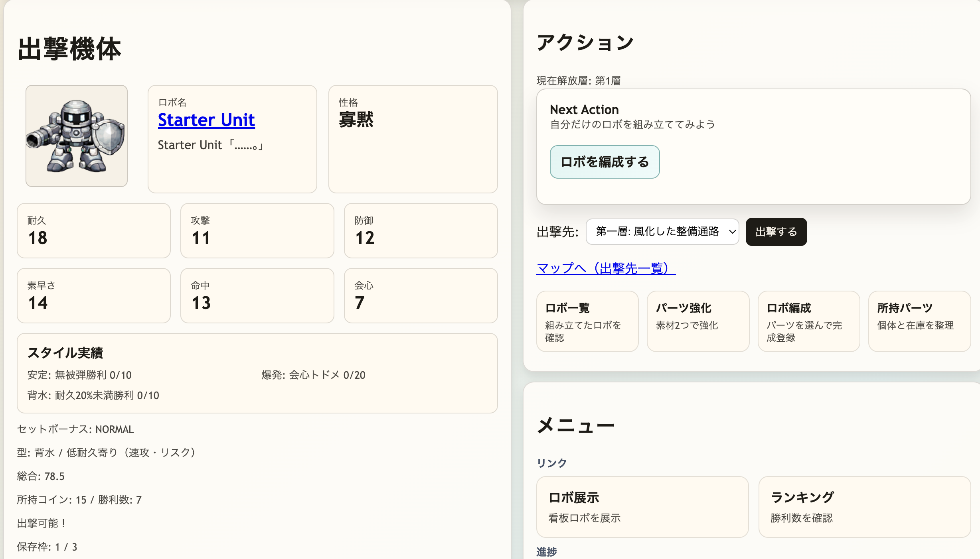Follow the マップへ（出撃先一覧）link

click(x=606, y=268)
